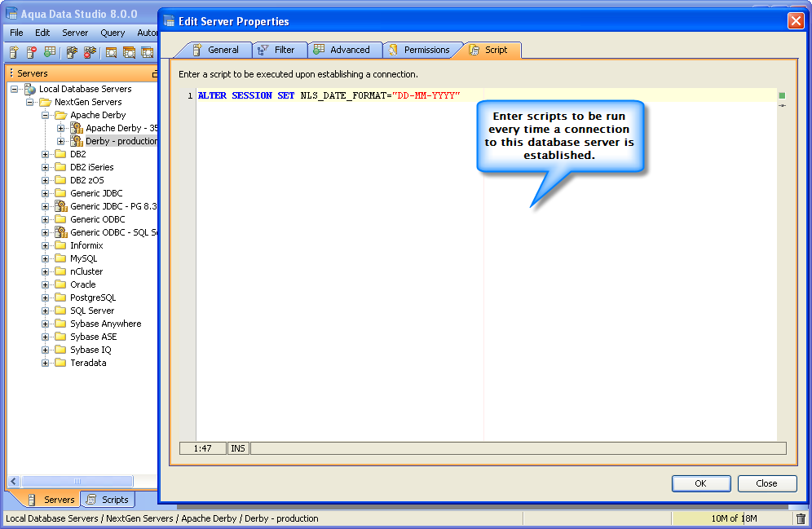The width and height of the screenshot is (812, 529).
Task: Collapse the Local Database Servers node
Action: point(15,89)
